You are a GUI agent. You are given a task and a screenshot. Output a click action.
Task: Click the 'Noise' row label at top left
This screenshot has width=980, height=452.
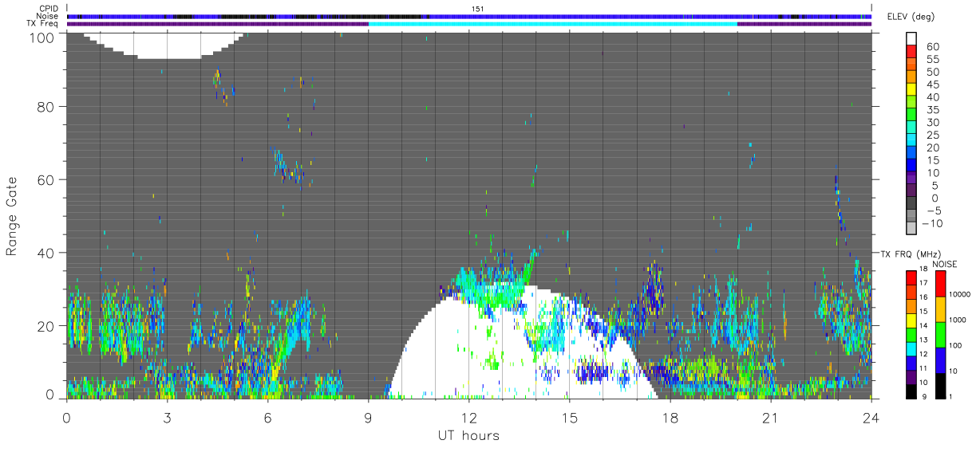[x=48, y=16]
